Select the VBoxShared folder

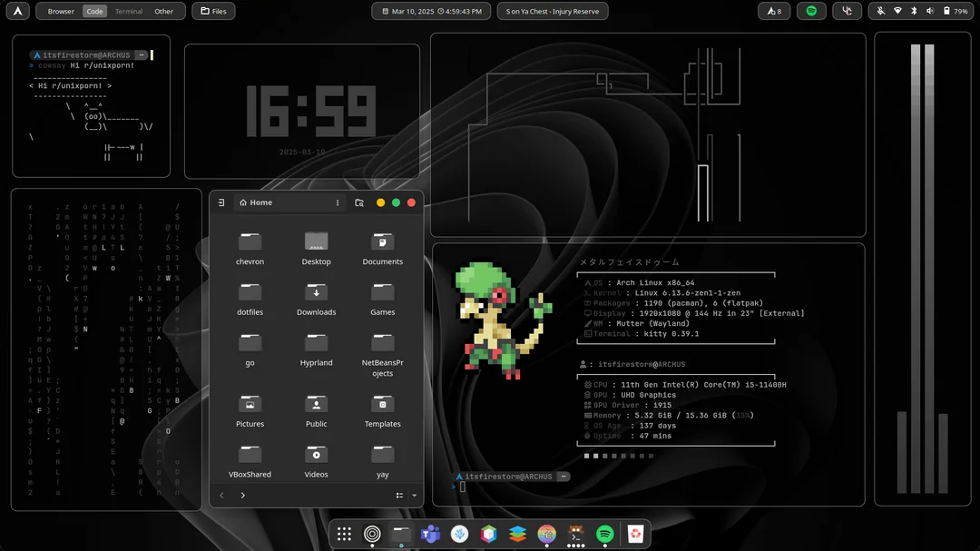(250, 461)
